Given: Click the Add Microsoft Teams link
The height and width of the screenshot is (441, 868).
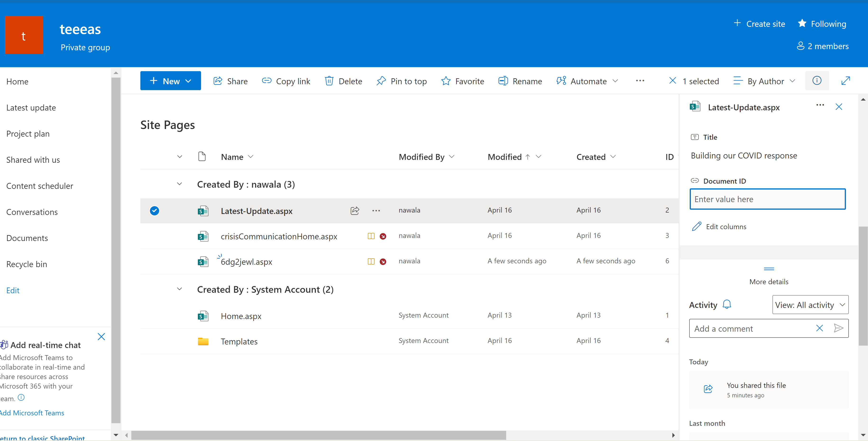Looking at the screenshot, I should [x=32, y=413].
